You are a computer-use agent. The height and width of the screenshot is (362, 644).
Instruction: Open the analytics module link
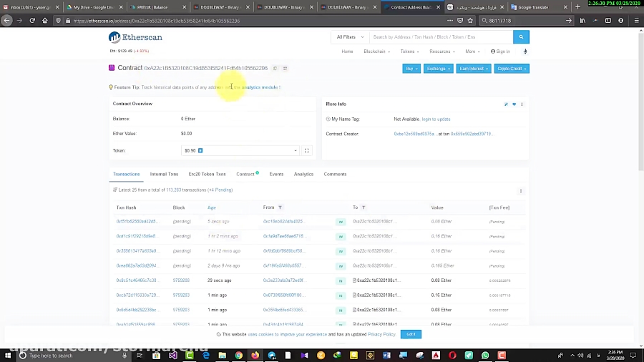pyautogui.click(x=260, y=87)
